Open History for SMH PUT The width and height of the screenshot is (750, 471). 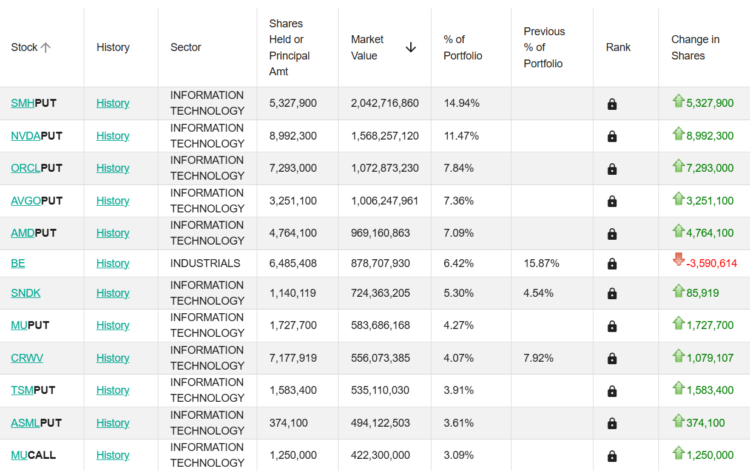113,103
